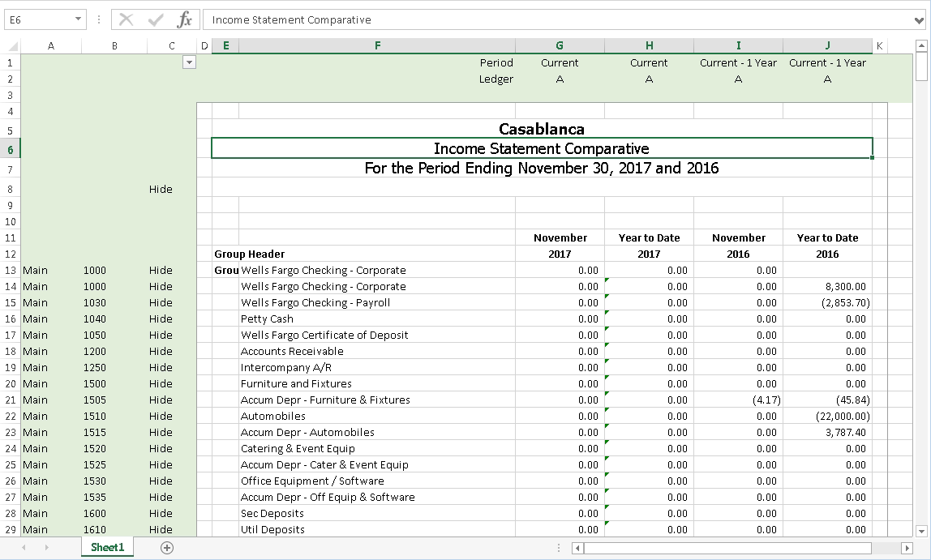Click vertical scrollbar up arrow
This screenshot has width=931, height=560.
[x=921, y=45]
